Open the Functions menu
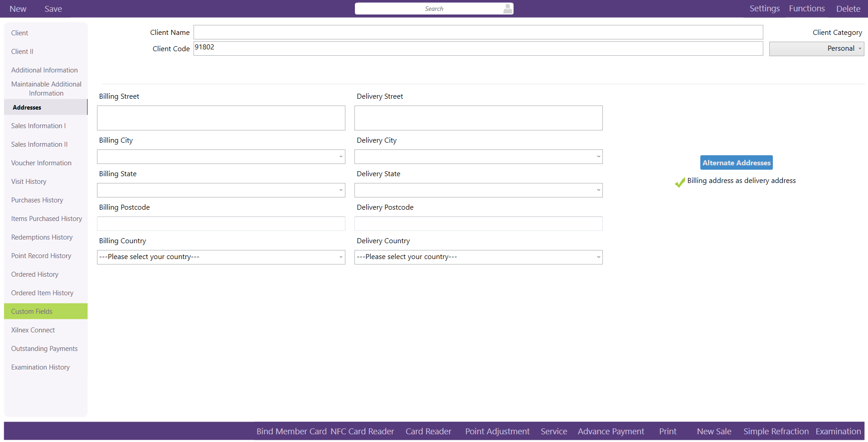 pos(806,9)
